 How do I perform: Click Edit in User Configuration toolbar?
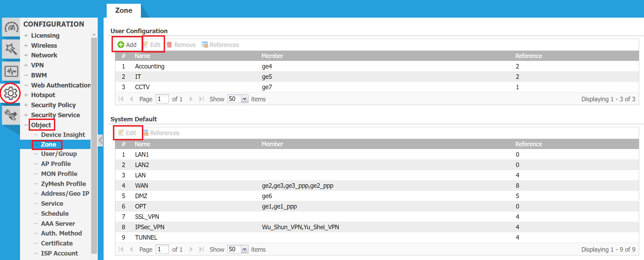click(152, 45)
